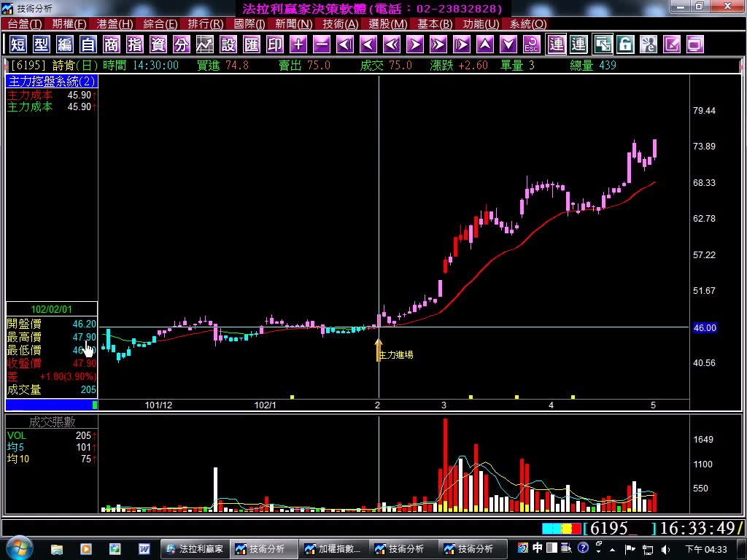Click the window arrange icon in toolbar
747x560 pixels.
603,44
